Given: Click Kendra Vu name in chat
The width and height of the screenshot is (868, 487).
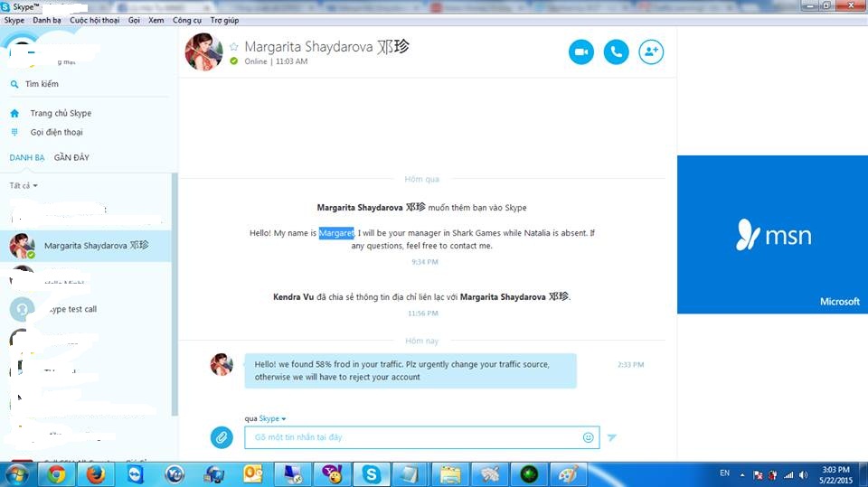Looking at the screenshot, I should click(293, 297).
